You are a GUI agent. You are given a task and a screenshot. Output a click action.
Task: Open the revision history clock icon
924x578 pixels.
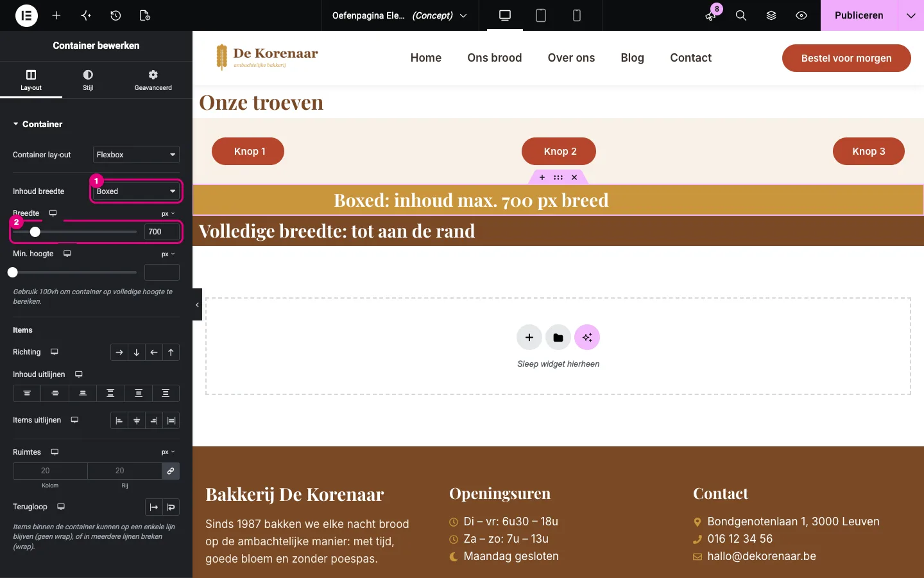(x=116, y=15)
